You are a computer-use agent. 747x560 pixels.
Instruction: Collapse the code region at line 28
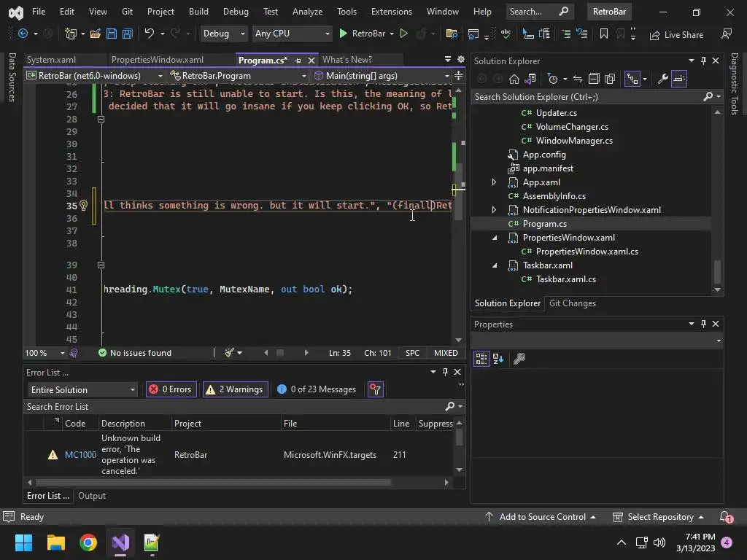pyautogui.click(x=101, y=119)
